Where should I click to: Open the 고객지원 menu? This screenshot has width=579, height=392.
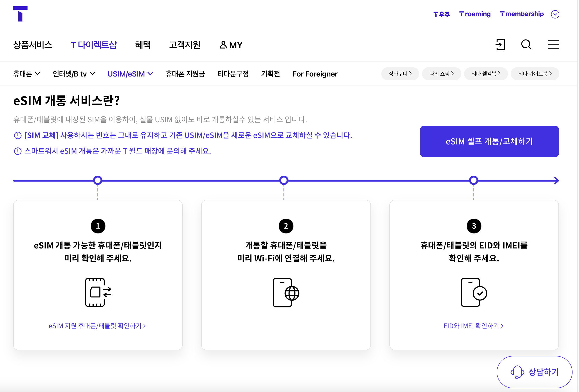tap(185, 45)
